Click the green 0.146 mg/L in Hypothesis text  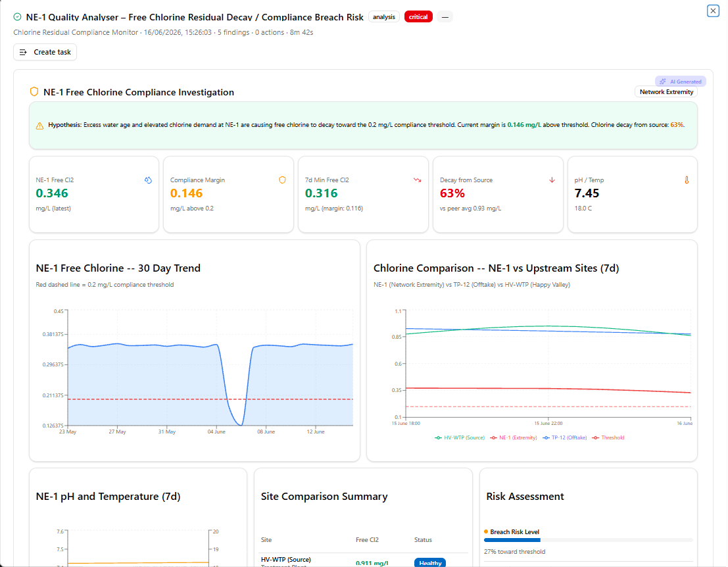tap(523, 125)
